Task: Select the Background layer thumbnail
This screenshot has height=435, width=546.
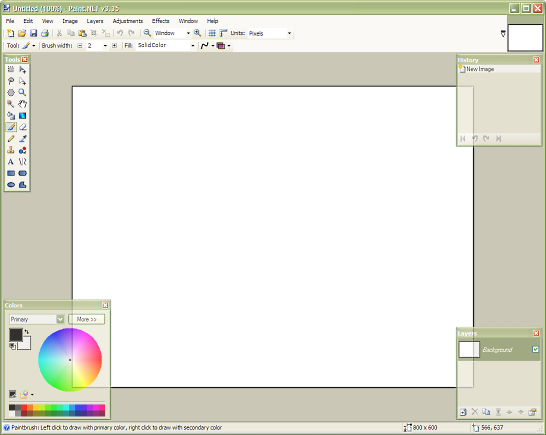Action: (469, 349)
